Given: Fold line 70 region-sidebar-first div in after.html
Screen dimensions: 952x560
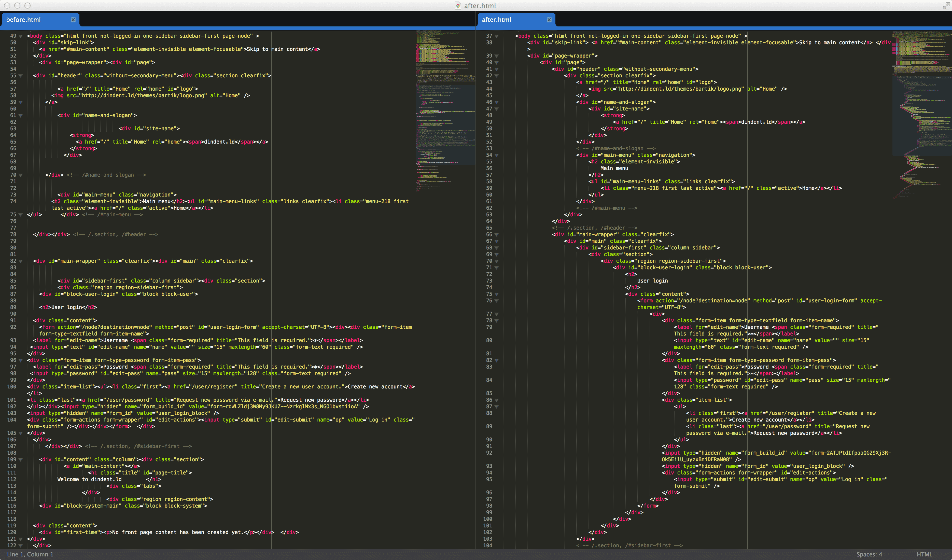Looking at the screenshot, I should (497, 261).
